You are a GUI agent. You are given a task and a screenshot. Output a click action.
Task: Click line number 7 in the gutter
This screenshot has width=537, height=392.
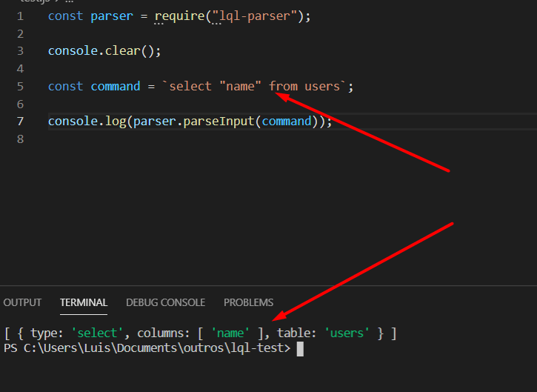20,122
